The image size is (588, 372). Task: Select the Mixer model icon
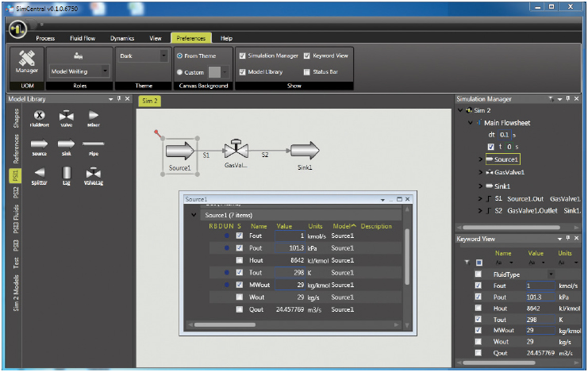(x=93, y=117)
